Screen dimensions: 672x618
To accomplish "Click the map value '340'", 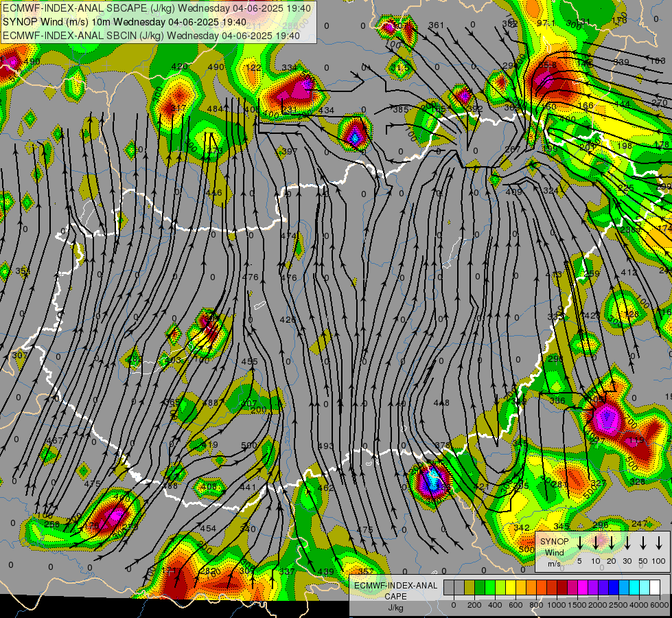I will (x=248, y=528).
